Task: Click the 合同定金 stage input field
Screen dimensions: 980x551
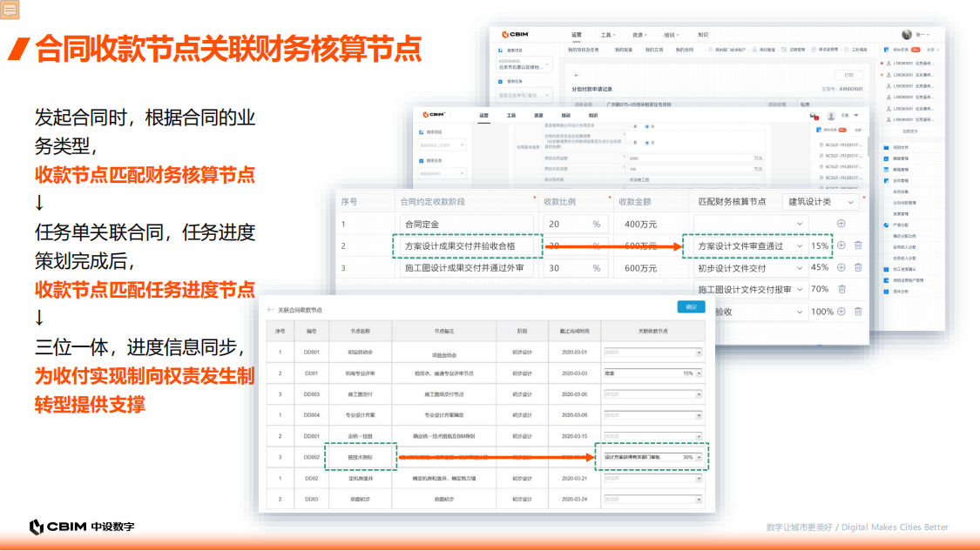Action: pos(466,224)
